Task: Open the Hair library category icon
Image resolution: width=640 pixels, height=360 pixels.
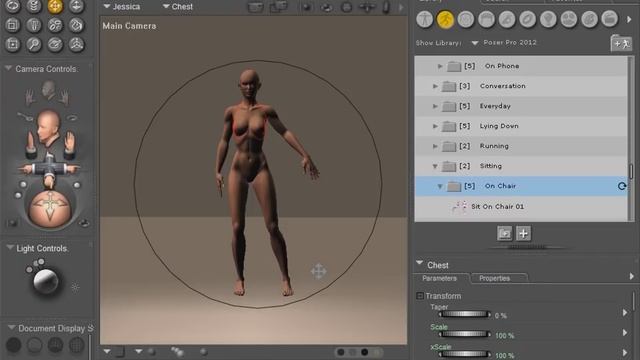Action: pyautogui.click(x=486, y=19)
